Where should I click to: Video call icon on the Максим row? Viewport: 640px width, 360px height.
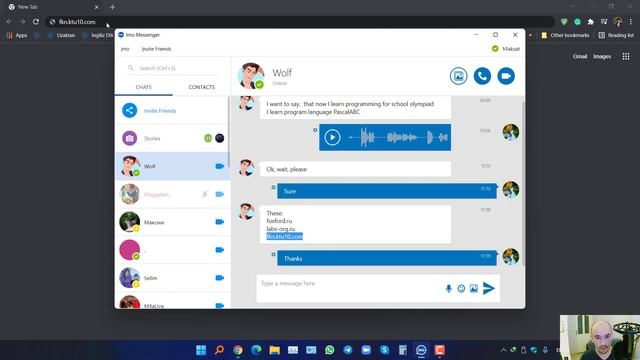point(220,222)
